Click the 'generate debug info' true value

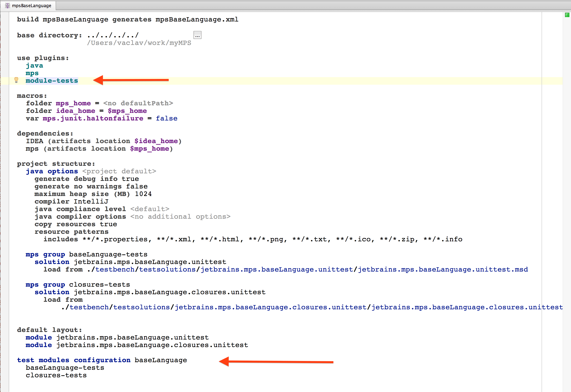pyautogui.click(x=130, y=179)
